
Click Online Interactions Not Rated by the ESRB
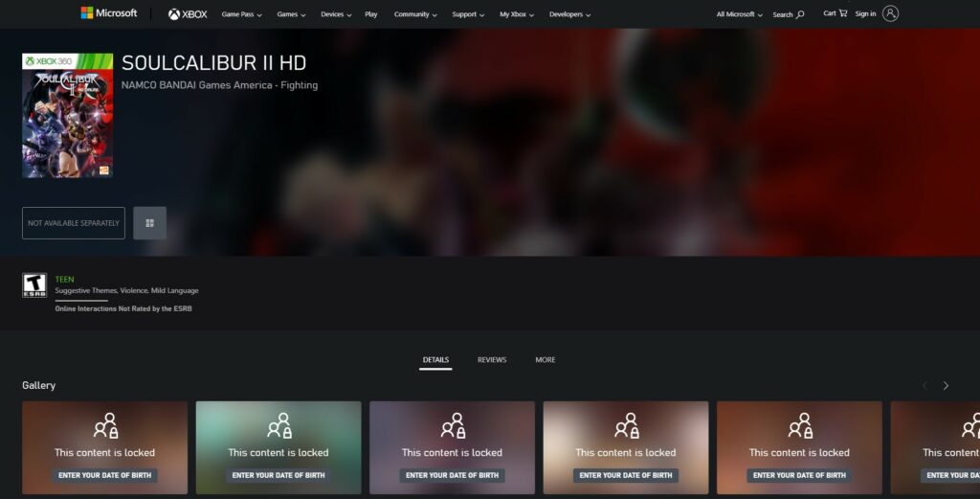click(x=123, y=309)
